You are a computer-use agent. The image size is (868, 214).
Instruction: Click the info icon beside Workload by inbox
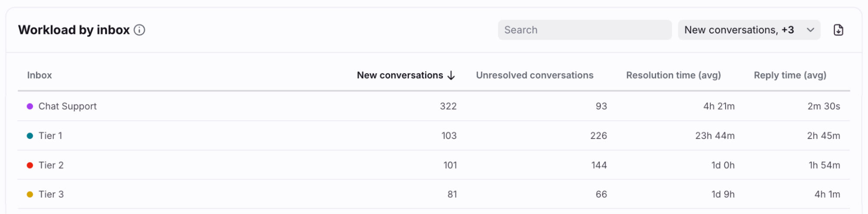[x=139, y=30]
